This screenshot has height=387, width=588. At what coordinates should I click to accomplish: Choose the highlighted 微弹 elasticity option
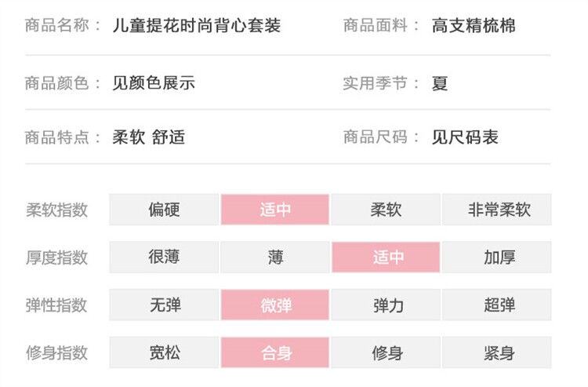275,305
